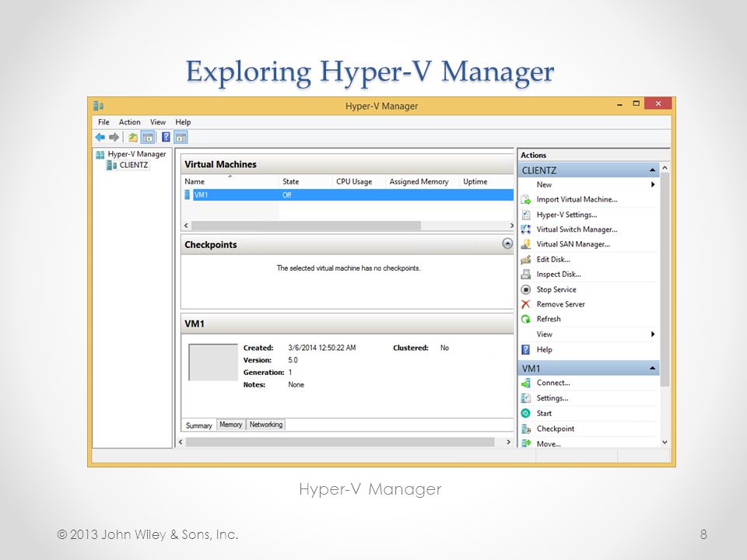Click the Connect icon under VM1
The height and width of the screenshot is (560, 747).
[x=526, y=383]
